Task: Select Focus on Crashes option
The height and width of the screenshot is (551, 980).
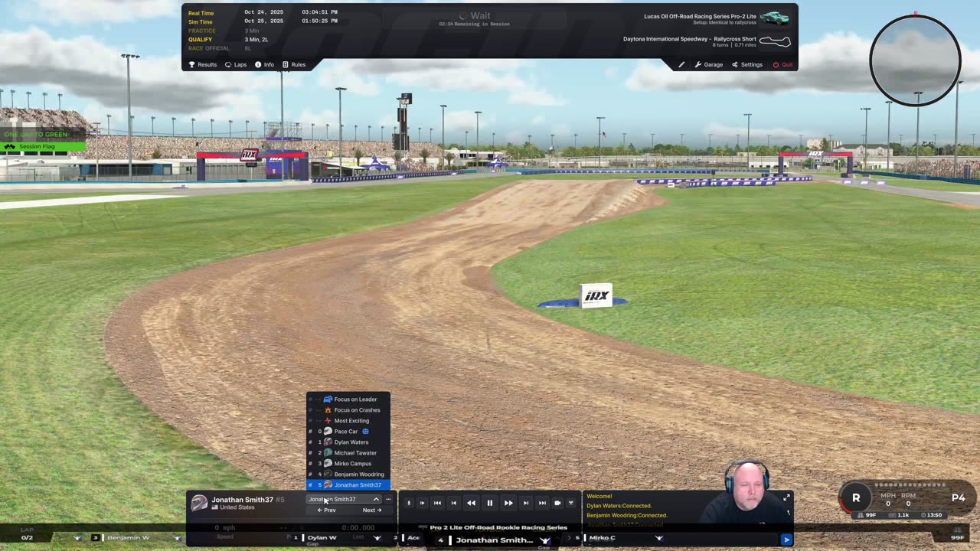Action: click(348, 409)
